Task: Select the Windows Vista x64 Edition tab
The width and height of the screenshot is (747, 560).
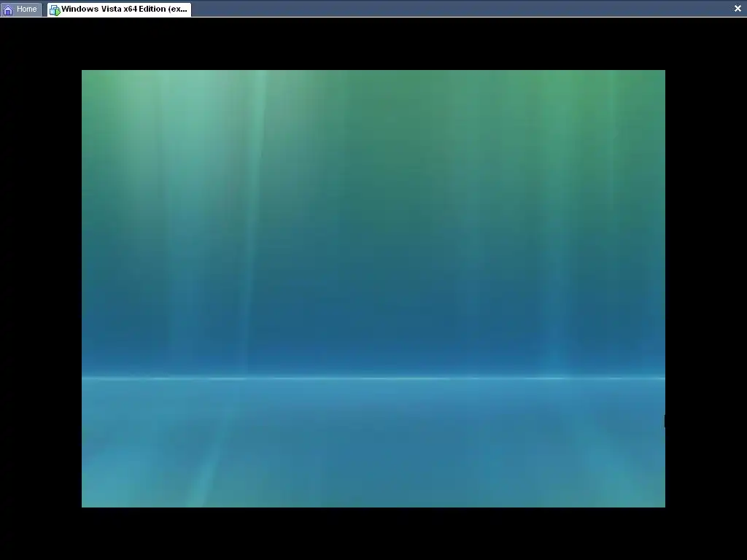Action: (x=119, y=9)
